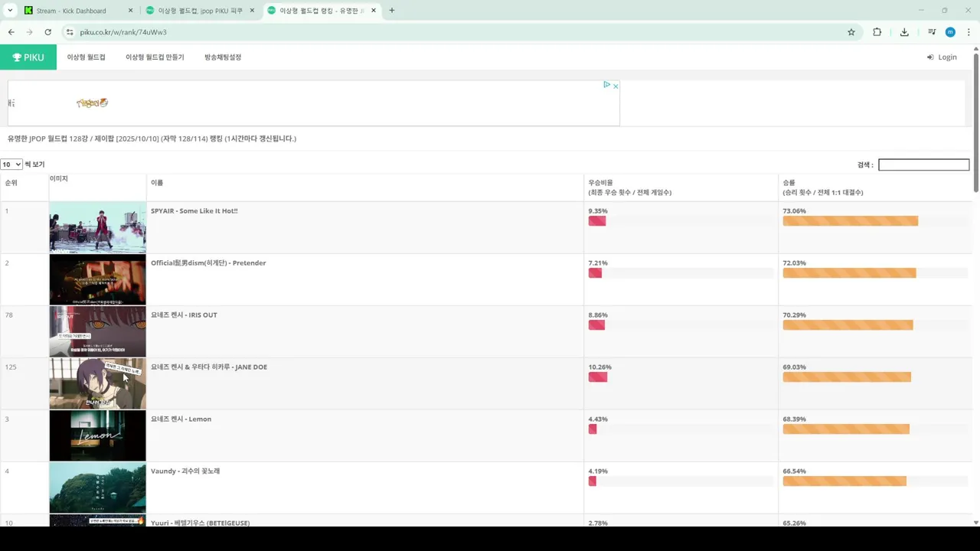Open SPYAIR Some Like It Hot thumbnail

(97, 227)
